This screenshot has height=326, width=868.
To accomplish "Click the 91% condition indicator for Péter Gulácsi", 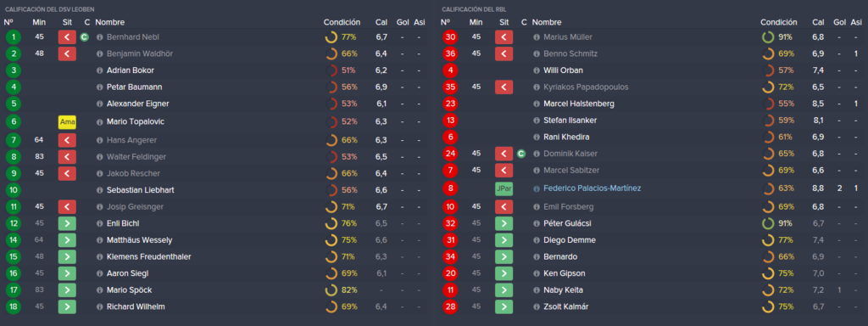I will point(777,223).
